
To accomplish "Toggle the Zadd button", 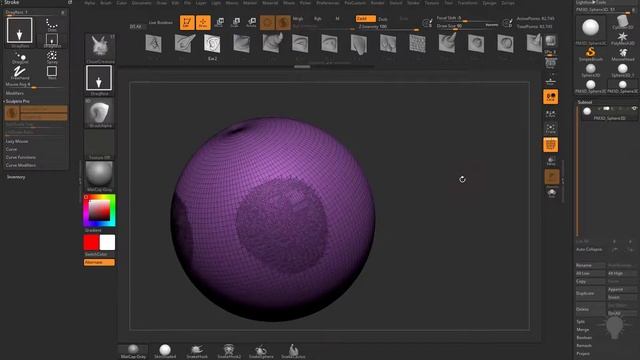I will tap(365, 19).
